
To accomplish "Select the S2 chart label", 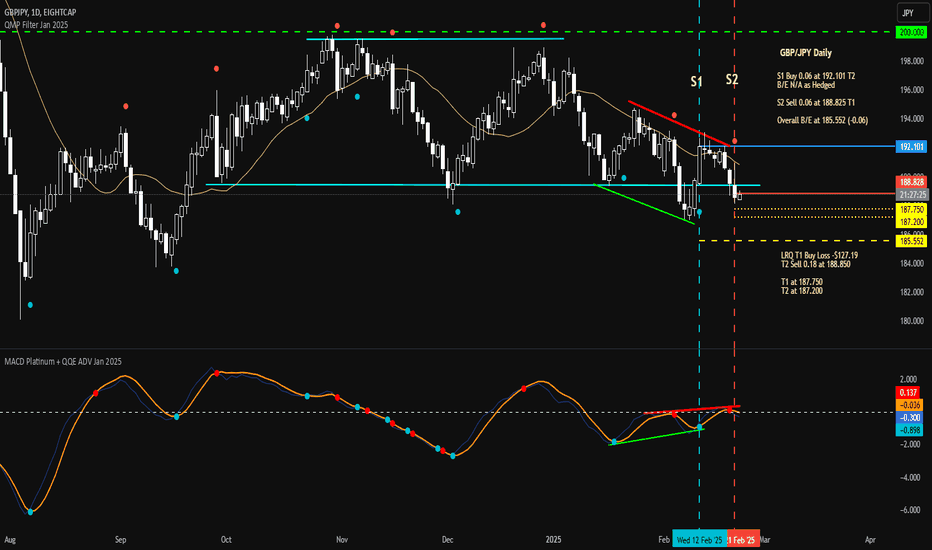I will tap(732, 79).
